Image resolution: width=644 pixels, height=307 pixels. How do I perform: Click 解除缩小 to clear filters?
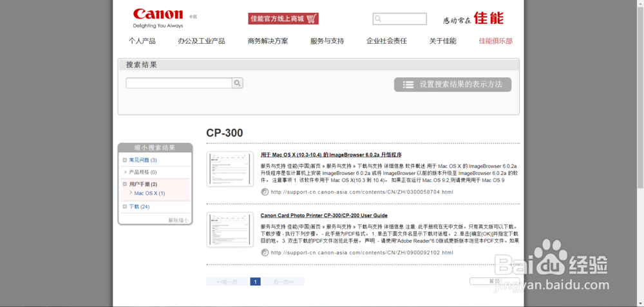[178, 220]
